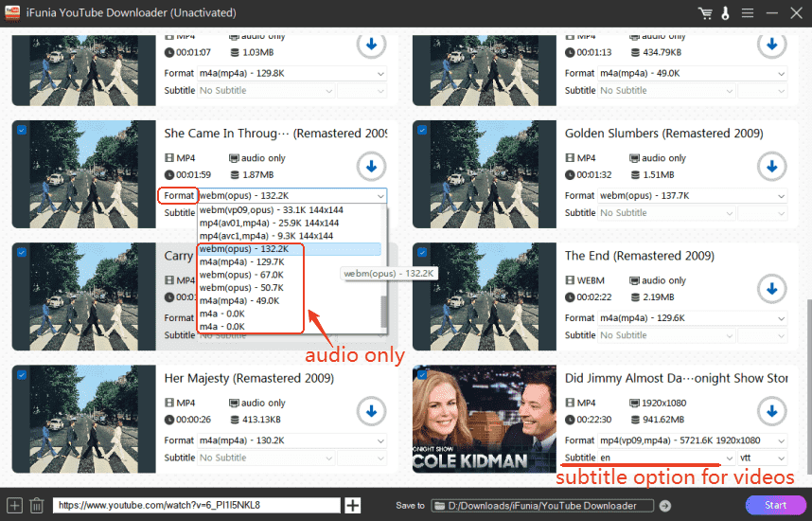Expand the Format dropdown for Golden Slumbers

coord(691,196)
